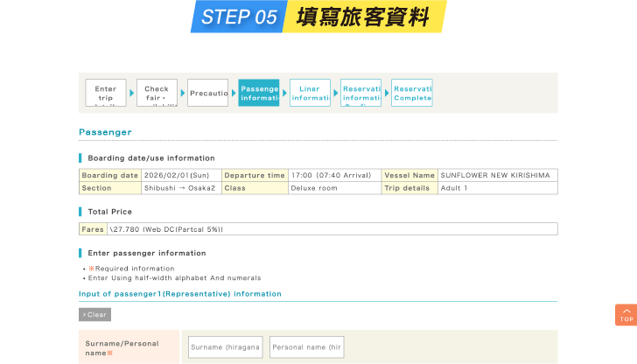Click the Personal name input field
The image size is (637, 364).
click(x=306, y=347)
